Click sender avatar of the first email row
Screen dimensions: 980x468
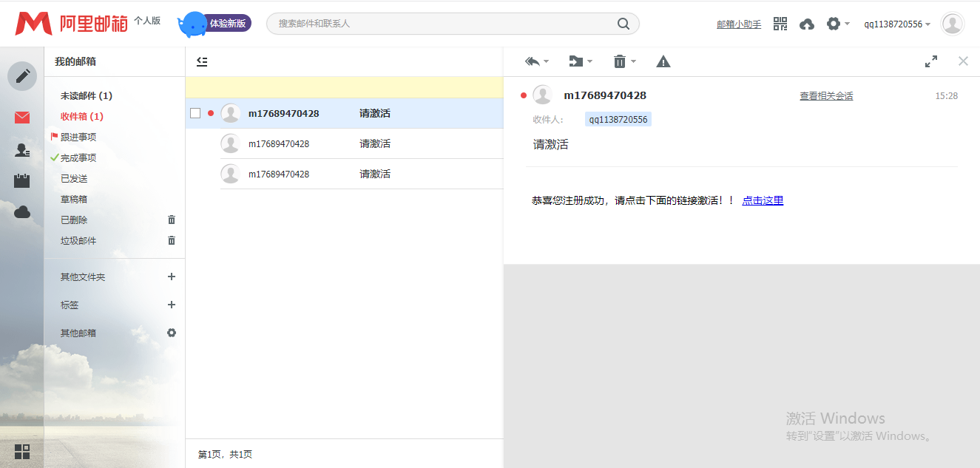pyautogui.click(x=231, y=113)
